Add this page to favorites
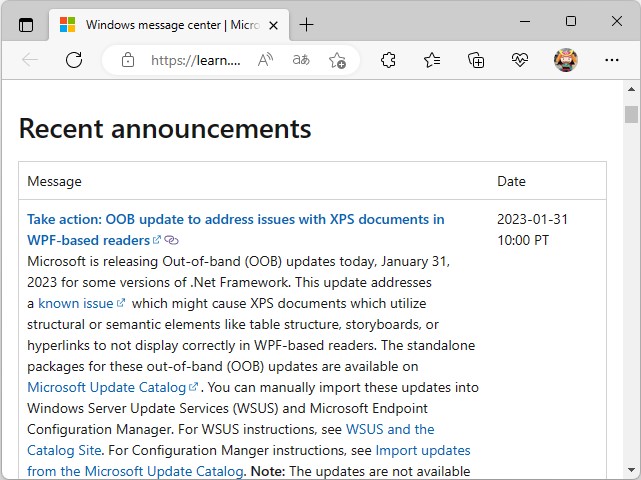 337,60
